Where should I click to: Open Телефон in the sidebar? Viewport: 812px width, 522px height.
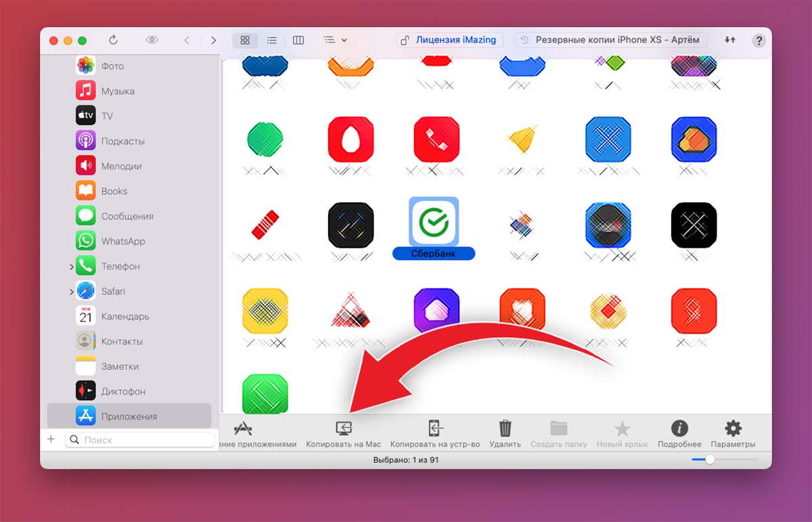[129, 266]
